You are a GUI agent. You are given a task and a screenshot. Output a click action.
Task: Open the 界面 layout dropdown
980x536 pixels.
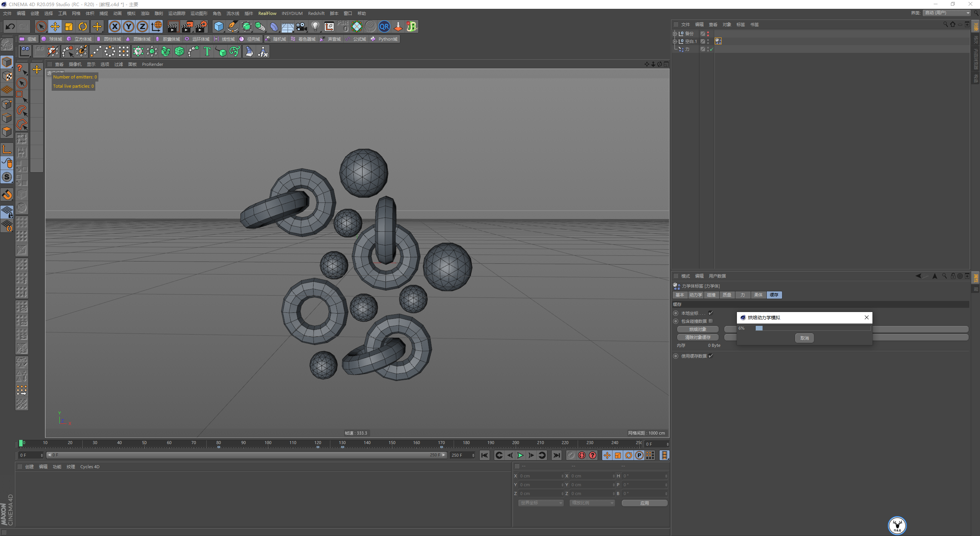(947, 13)
